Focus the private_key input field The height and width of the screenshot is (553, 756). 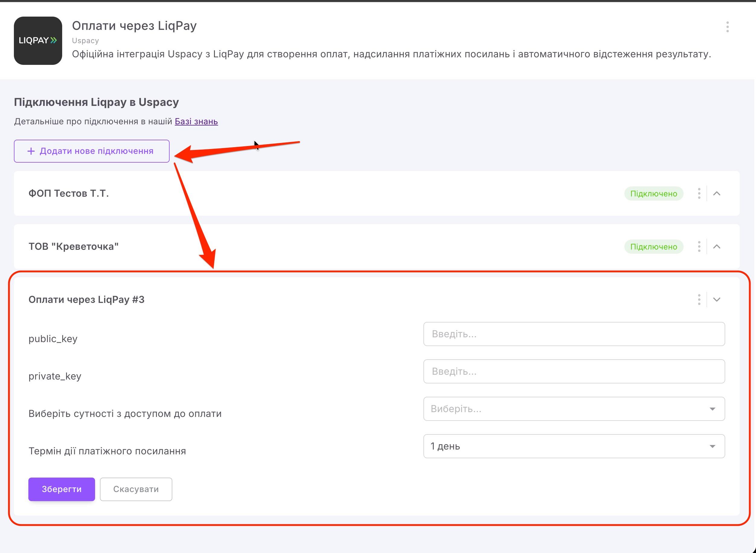click(x=574, y=372)
